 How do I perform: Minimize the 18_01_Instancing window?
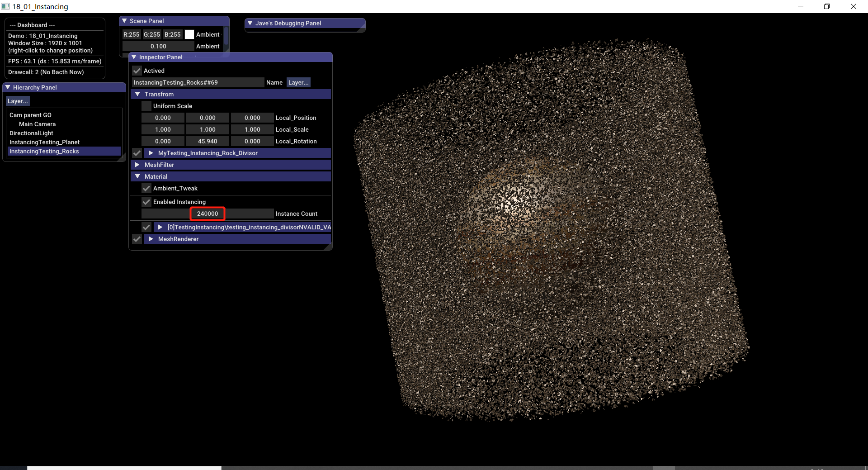(801, 6)
